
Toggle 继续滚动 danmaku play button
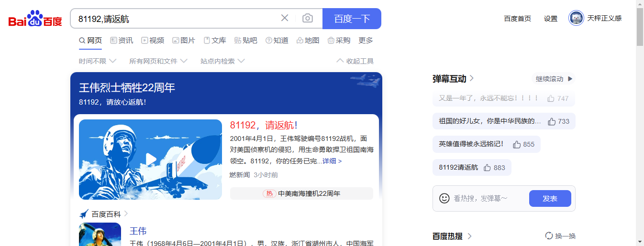pos(554,79)
